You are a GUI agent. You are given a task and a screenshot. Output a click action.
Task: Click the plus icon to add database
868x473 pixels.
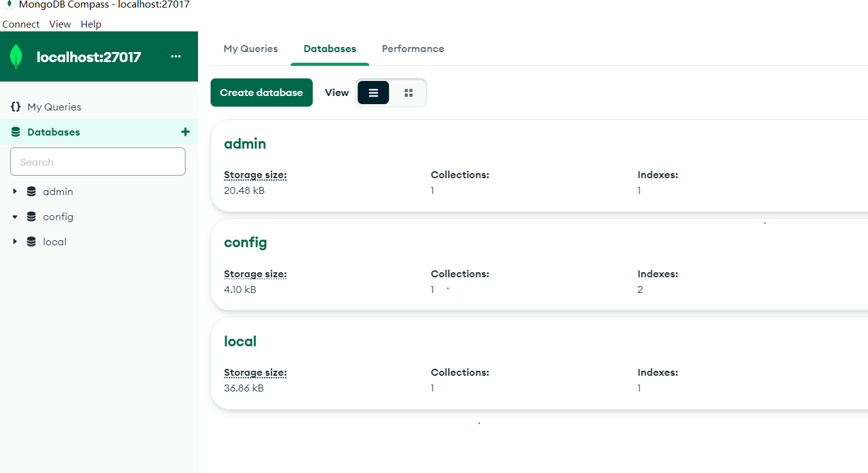[x=185, y=132]
